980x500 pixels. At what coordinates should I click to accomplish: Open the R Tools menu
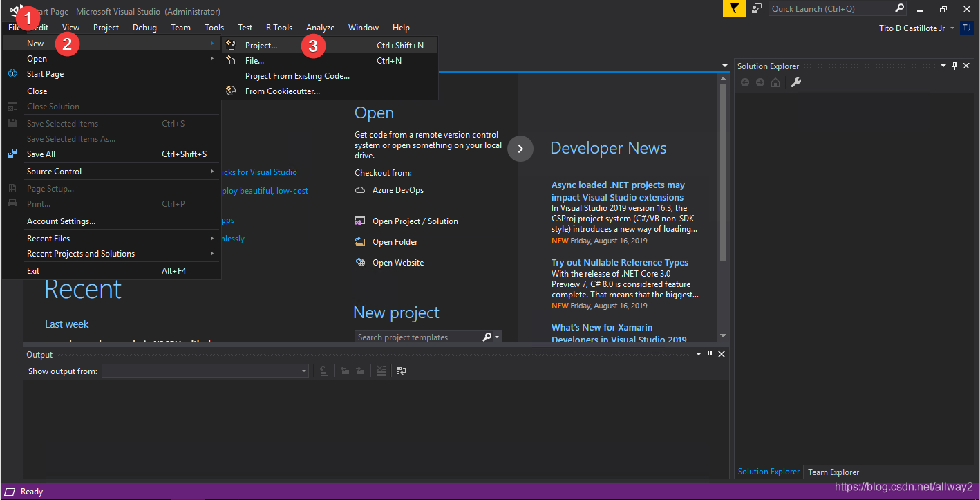[279, 28]
